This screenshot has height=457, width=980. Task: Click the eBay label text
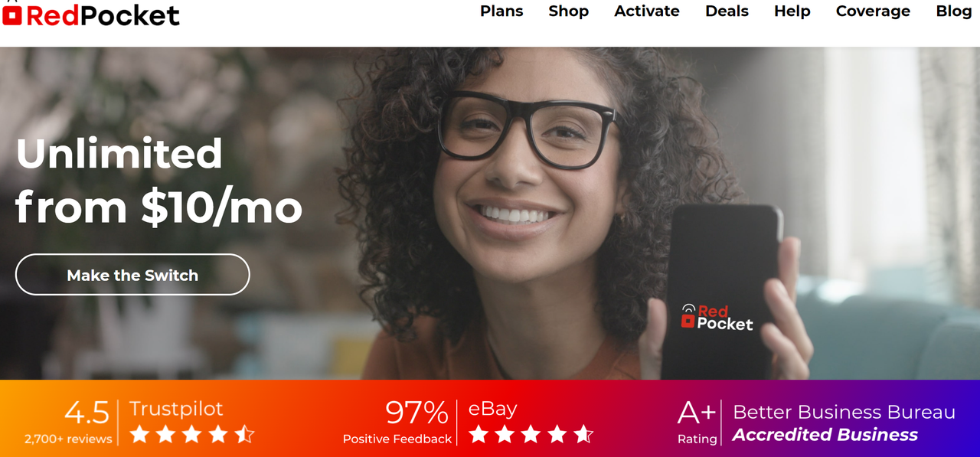(492, 410)
